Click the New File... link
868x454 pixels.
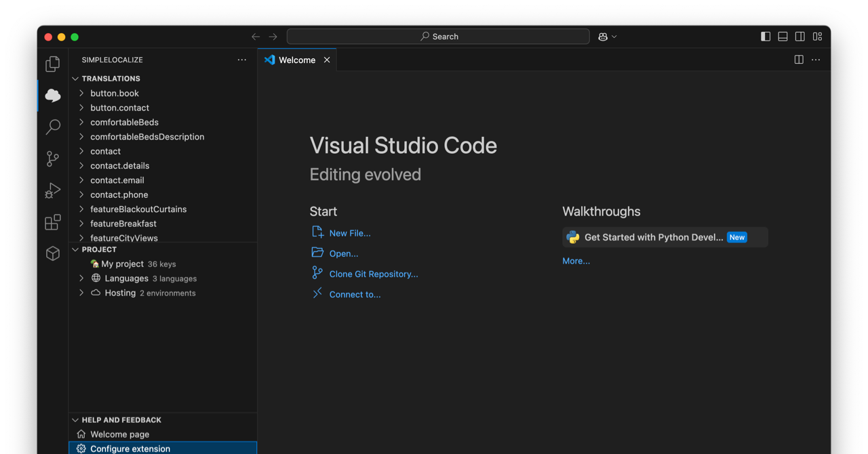click(x=350, y=233)
